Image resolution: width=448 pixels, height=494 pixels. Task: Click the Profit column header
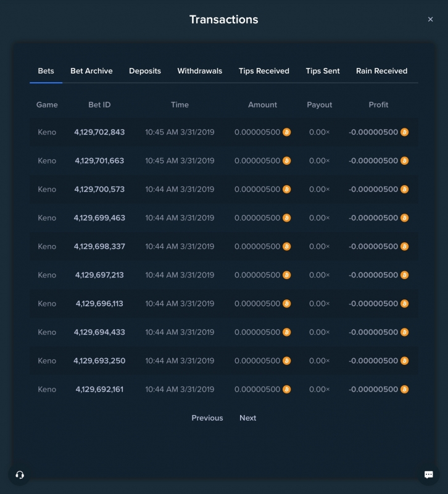378,104
